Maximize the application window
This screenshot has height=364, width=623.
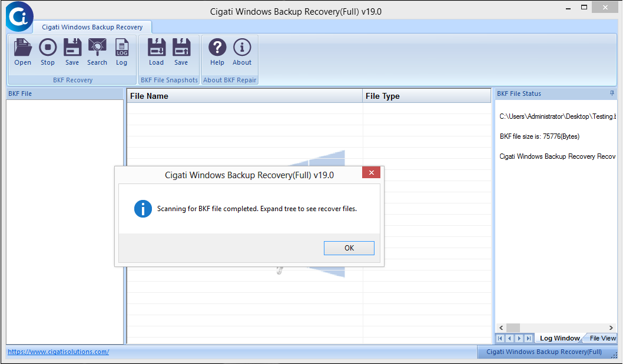[584, 8]
